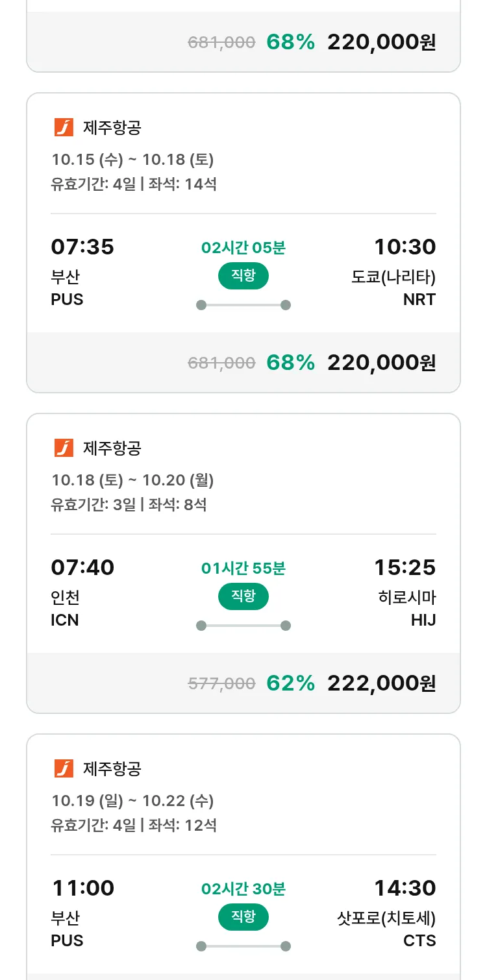Viewport: 487px width, 980px height.
Task: Click the route line under the 02시간 05분 duration
Action: [243, 305]
